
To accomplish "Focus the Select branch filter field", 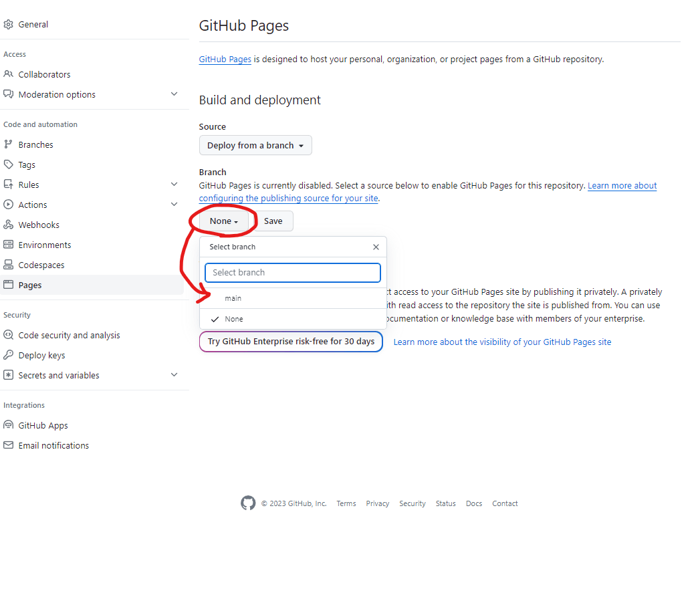I will 293,272.
